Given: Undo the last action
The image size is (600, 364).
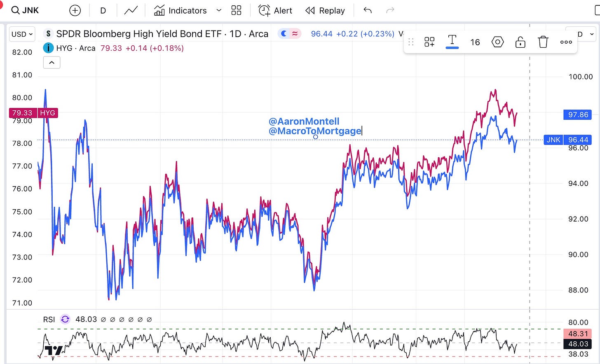Looking at the screenshot, I should click(368, 10).
